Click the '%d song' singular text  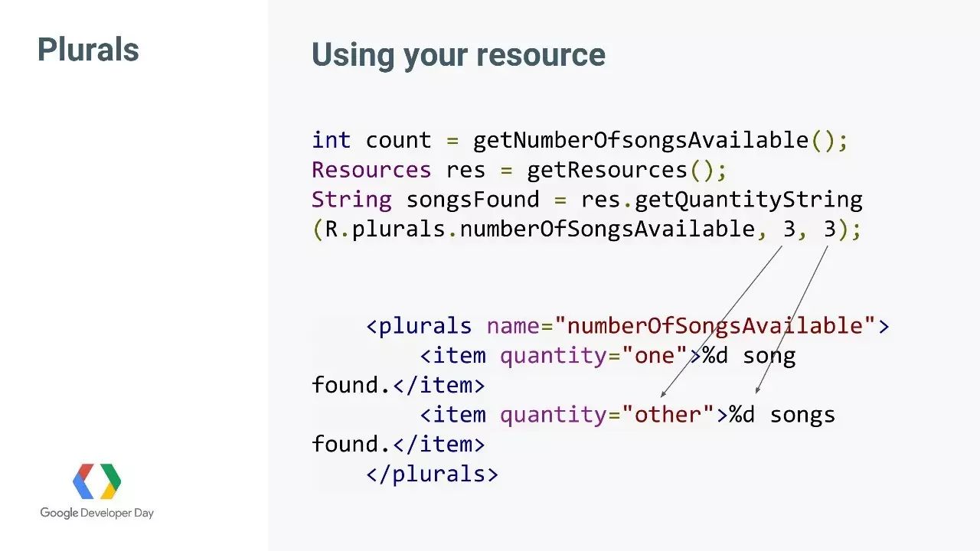coord(749,356)
